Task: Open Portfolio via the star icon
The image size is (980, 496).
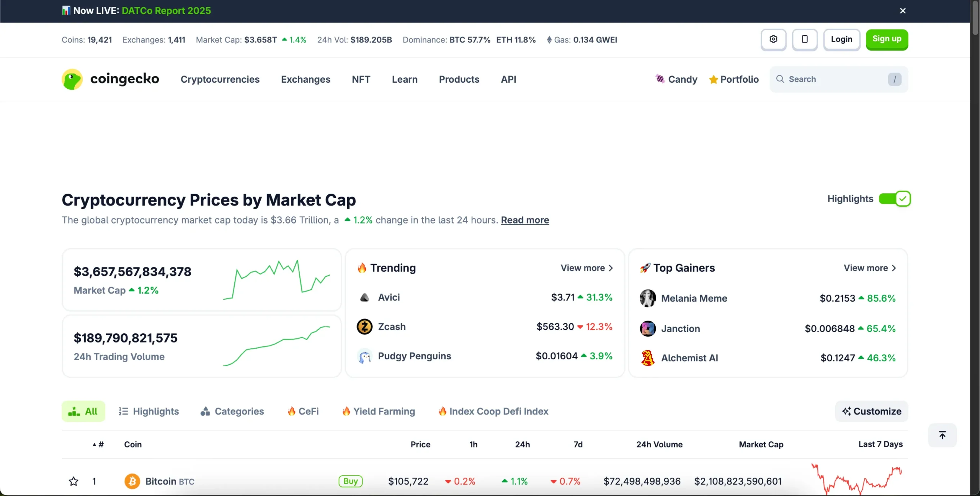Action: click(713, 80)
